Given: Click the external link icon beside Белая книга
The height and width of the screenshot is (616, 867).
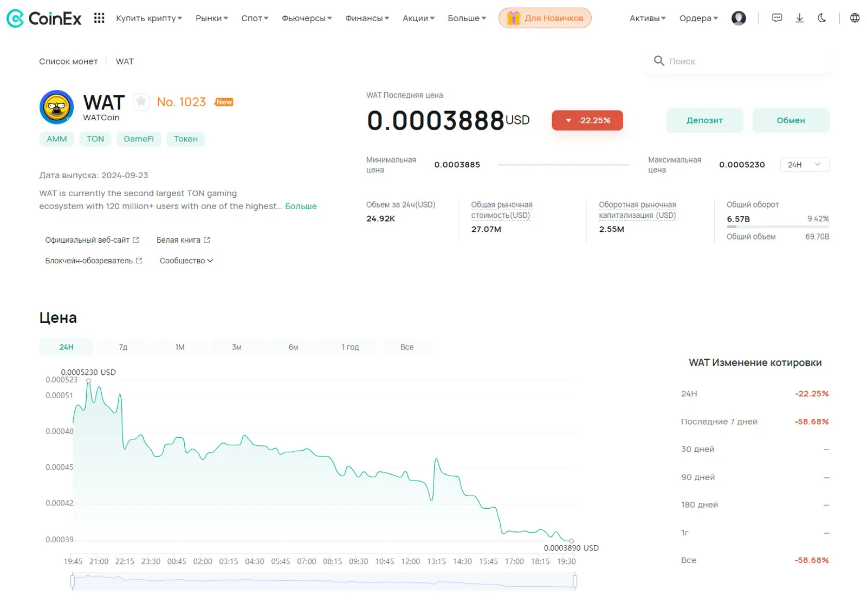Looking at the screenshot, I should [x=206, y=239].
